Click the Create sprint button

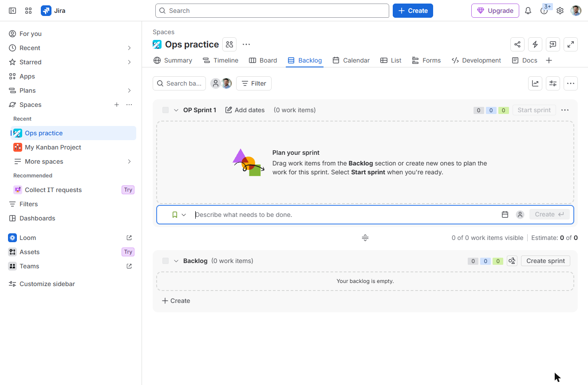545,261
